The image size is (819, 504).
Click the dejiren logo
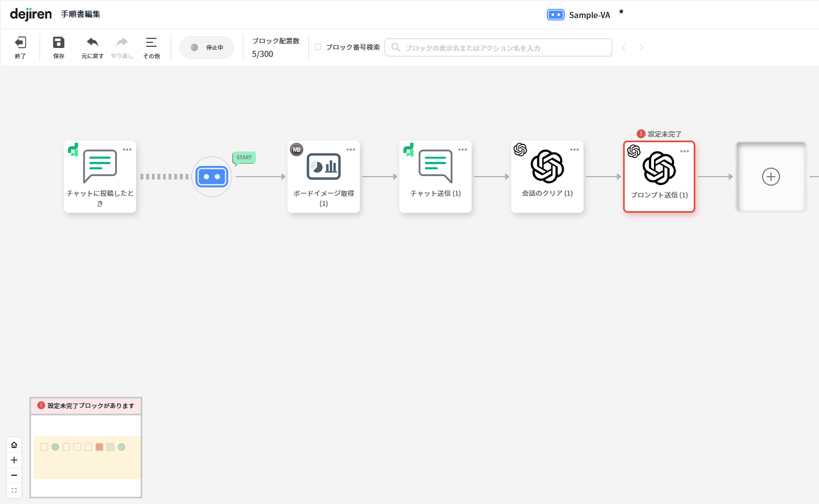tap(31, 14)
